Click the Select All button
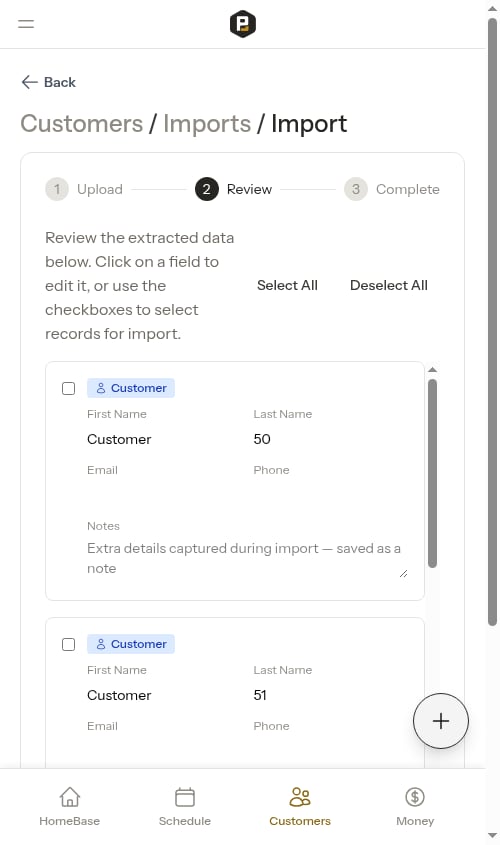 [287, 285]
